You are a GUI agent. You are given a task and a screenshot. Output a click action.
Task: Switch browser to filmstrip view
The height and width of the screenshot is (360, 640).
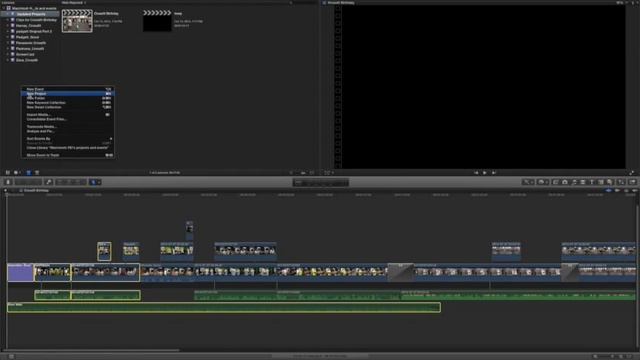[29, 173]
